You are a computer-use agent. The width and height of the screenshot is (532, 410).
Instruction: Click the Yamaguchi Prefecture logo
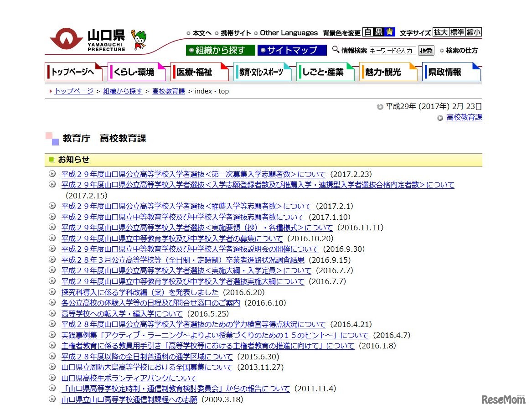click(x=88, y=39)
